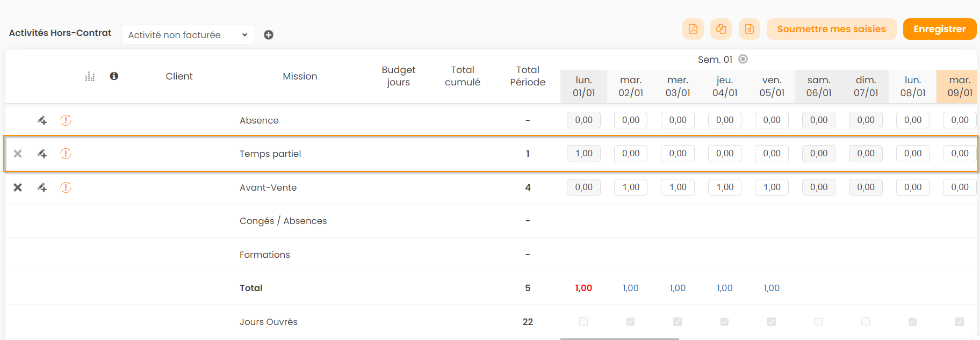Toggle Jours Ouvrés checkbox for mar. 02/01

tap(630, 322)
